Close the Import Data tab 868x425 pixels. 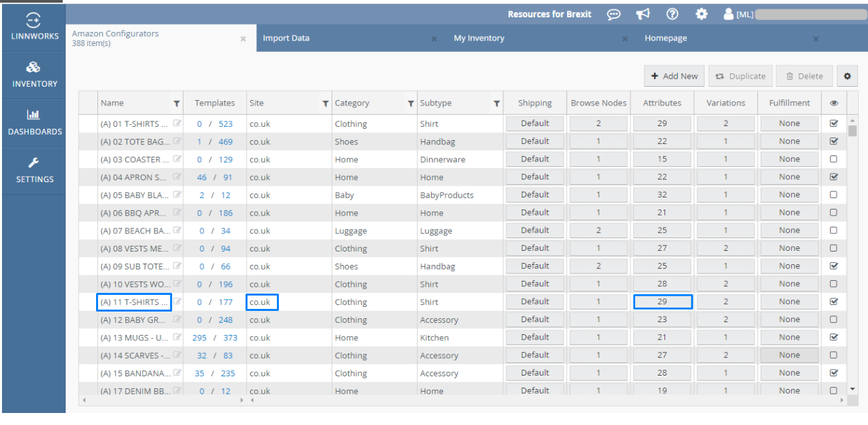click(x=434, y=39)
